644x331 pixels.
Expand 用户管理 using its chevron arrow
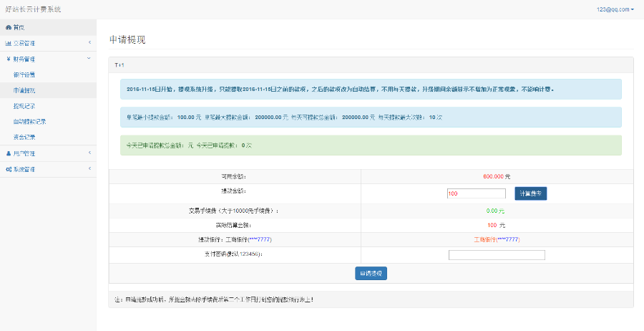coord(89,153)
